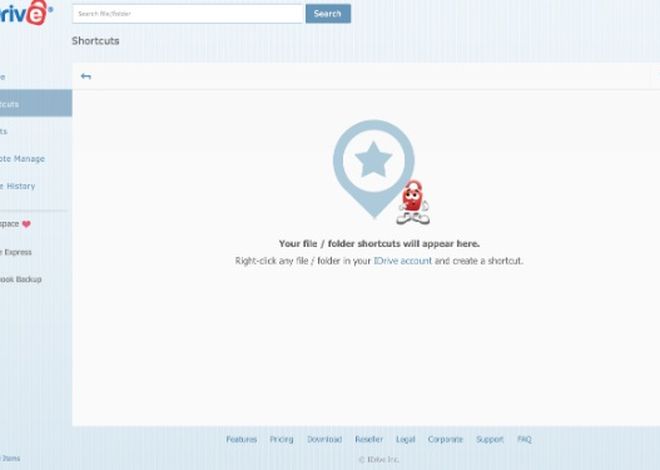Open Facebook Backup sidebar item
Screen dimensions: 660x470
[x=21, y=279]
